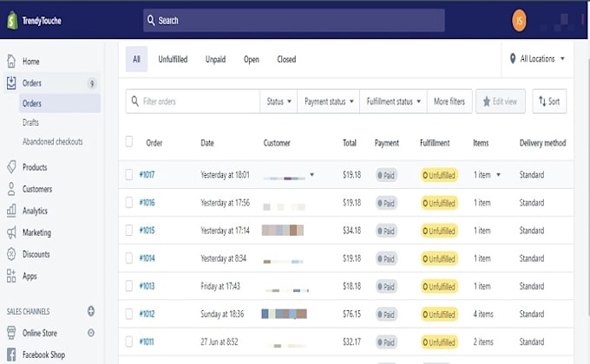590x364 pixels.
Task: Check the box for order #1012
Action: 128,314
